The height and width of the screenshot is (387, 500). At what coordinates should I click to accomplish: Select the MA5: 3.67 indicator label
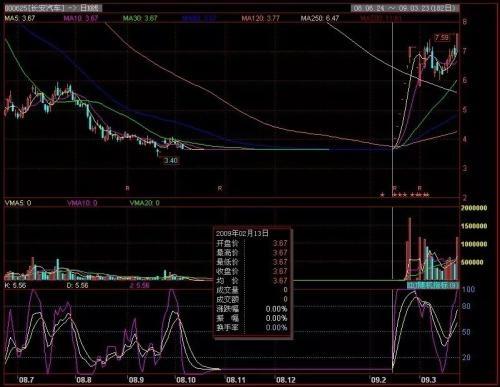click(x=20, y=18)
